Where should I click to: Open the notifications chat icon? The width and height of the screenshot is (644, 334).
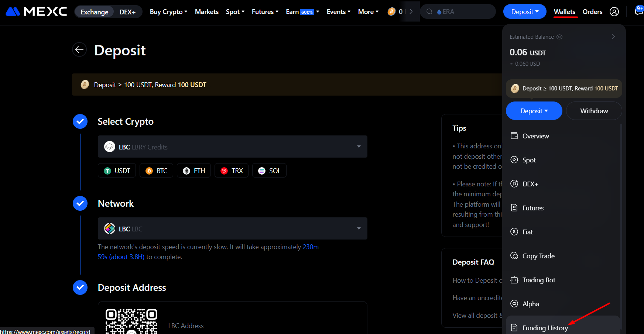pyautogui.click(x=638, y=11)
